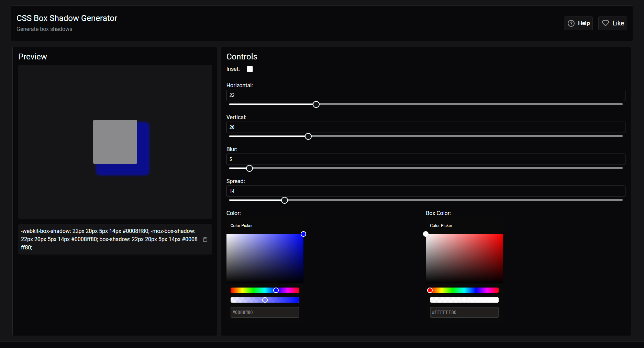Viewport: 644px width, 348px height.
Task: Click the shadow color hue slider
Action: pyautogui.click(x=265, y=290)
